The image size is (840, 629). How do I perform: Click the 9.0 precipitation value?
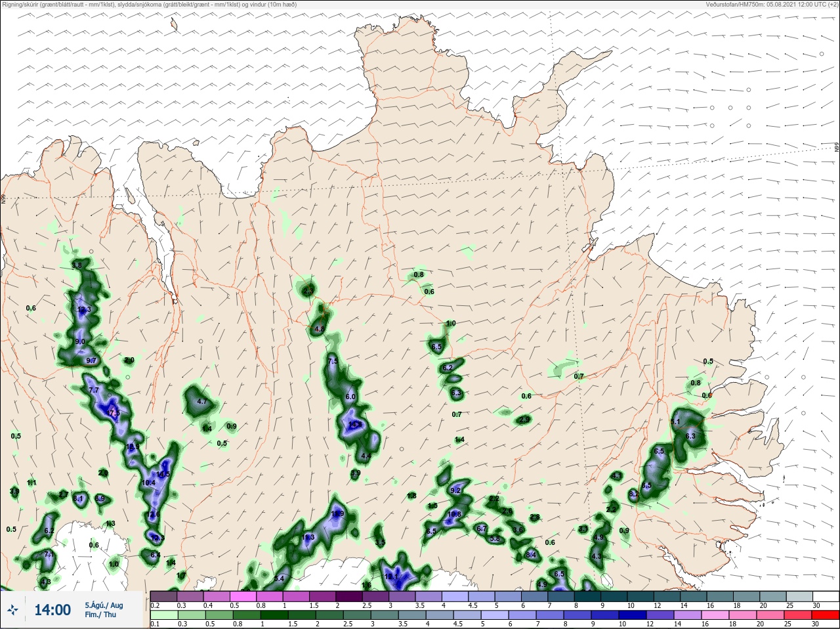pos(80,342)
